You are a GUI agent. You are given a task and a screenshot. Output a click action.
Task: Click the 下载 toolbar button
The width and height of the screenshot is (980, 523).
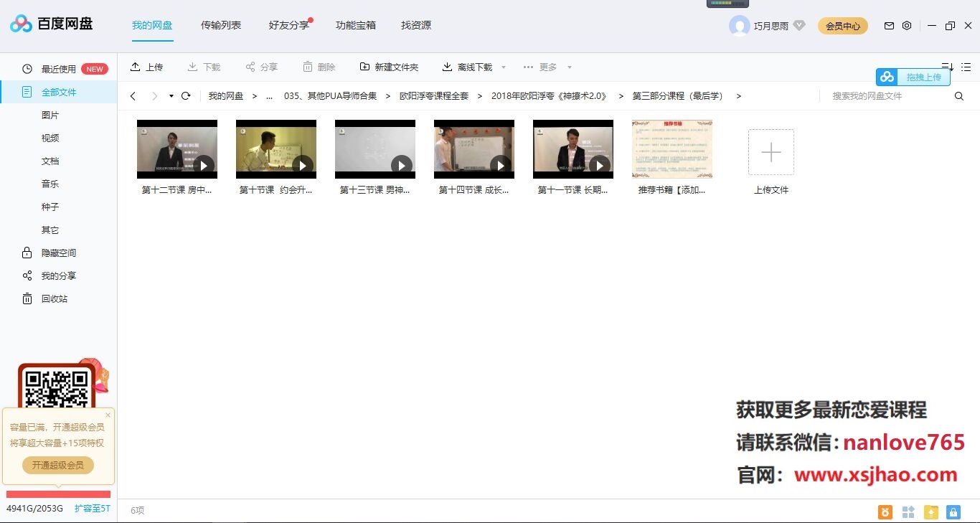[x=204, y=67]
